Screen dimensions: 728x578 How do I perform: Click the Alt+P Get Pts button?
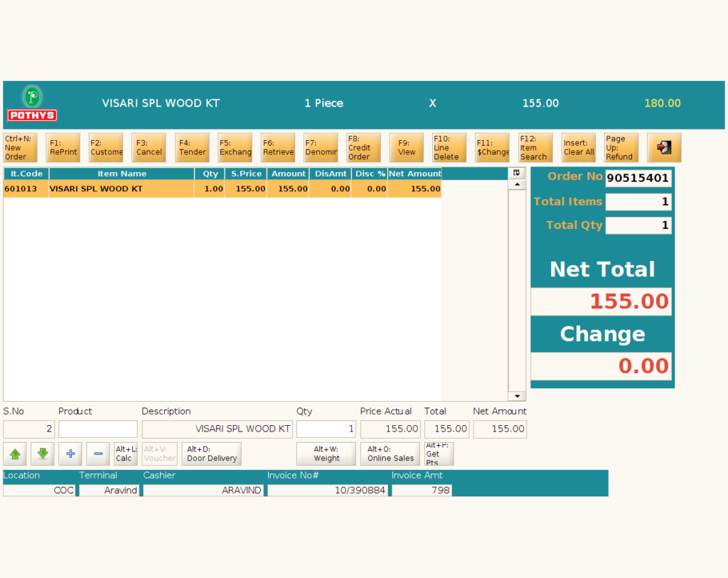point(439,454)
